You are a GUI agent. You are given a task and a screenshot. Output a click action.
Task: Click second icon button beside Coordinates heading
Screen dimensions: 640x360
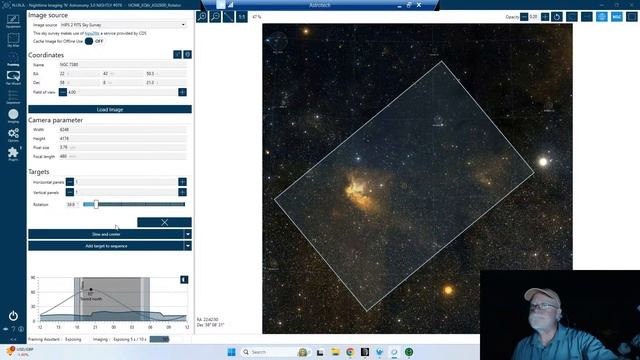(x=187, y=55)
